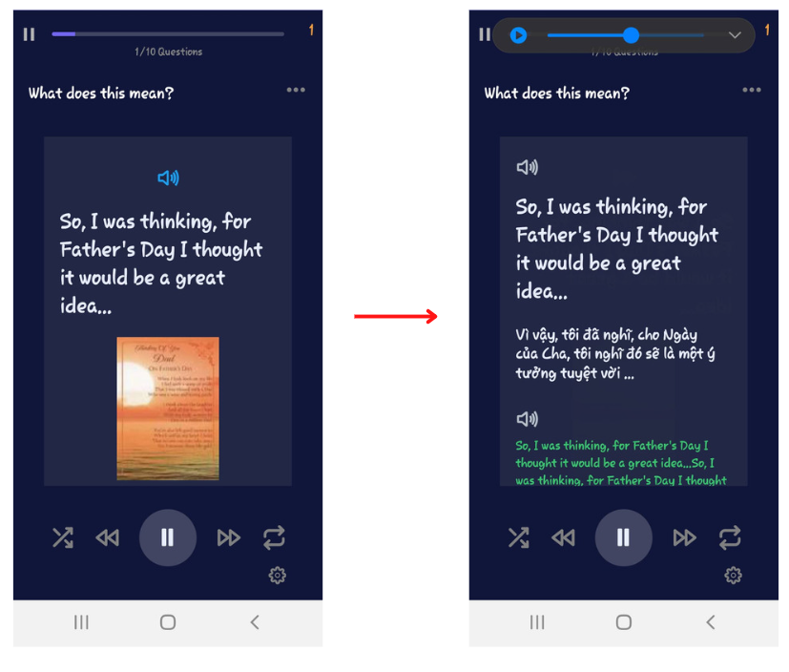The image size is (789, 672).
Task: Click the blue play button in slider bar
Action: (x=518, y=35)
